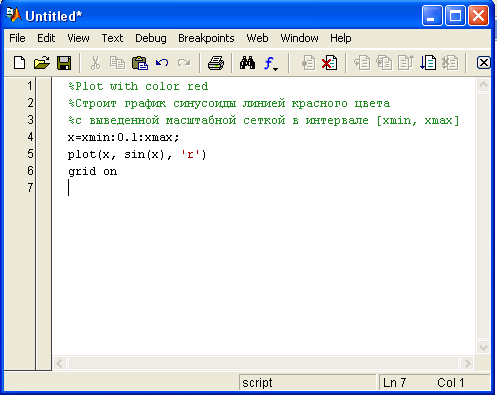Maximize the Untitled editor window
The height and width of the screenshot is (397, 497).
pyautogui.click(x=455, y=15)
